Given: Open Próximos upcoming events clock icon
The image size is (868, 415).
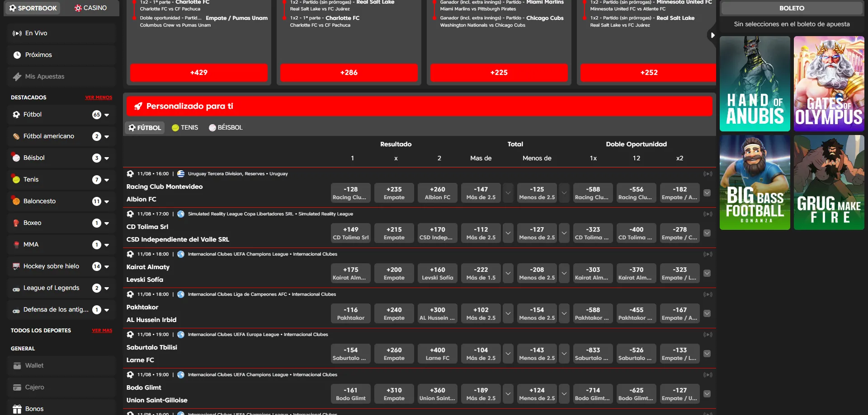Looking at the screenshot, I should pos(17,55).
